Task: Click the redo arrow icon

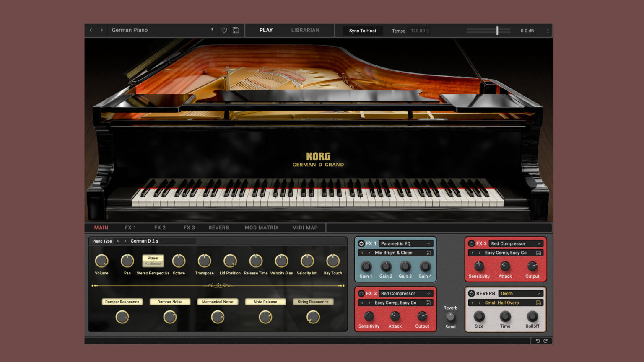Action: coord(546,341)
